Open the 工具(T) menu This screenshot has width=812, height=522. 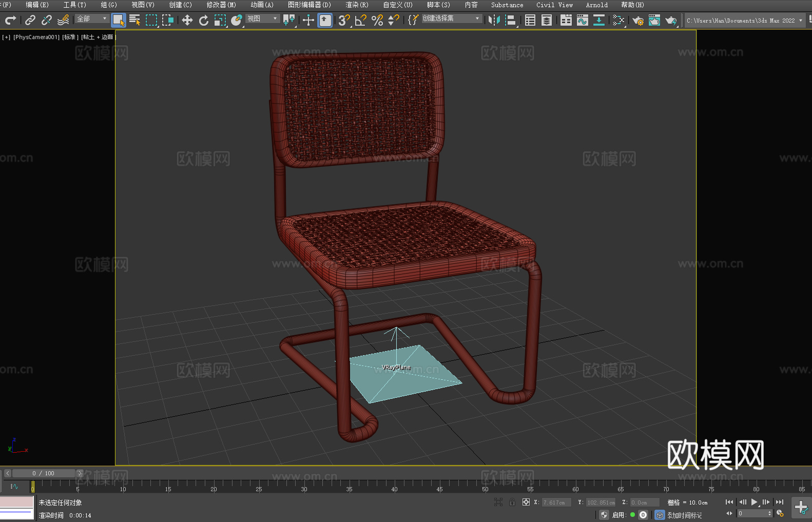point(74,5)
